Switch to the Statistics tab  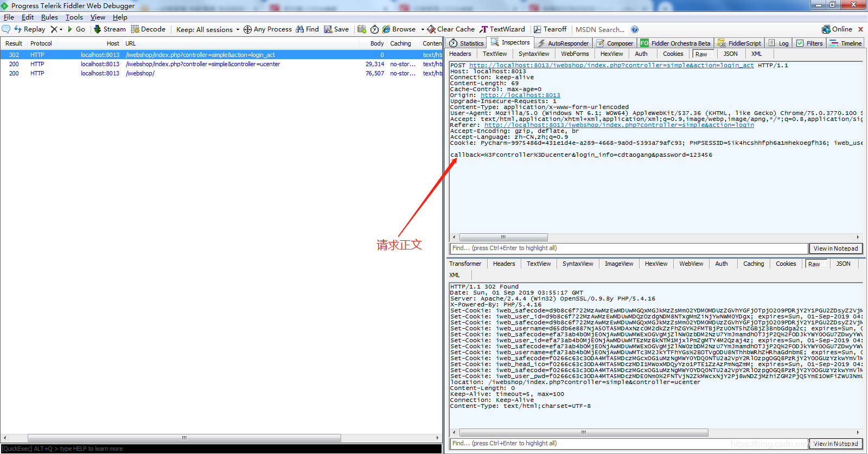click(467, 43)
